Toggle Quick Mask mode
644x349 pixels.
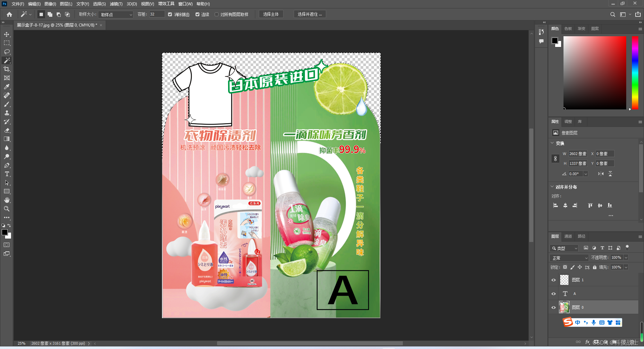7,245
